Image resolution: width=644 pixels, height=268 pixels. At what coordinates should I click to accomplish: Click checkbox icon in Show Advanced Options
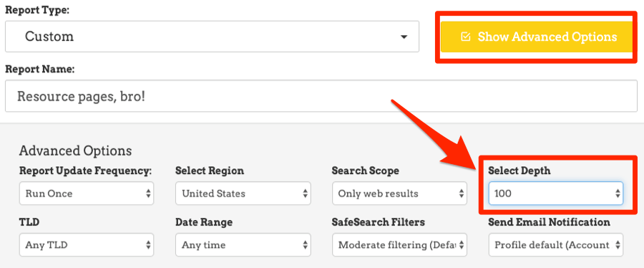coord(465,37)
